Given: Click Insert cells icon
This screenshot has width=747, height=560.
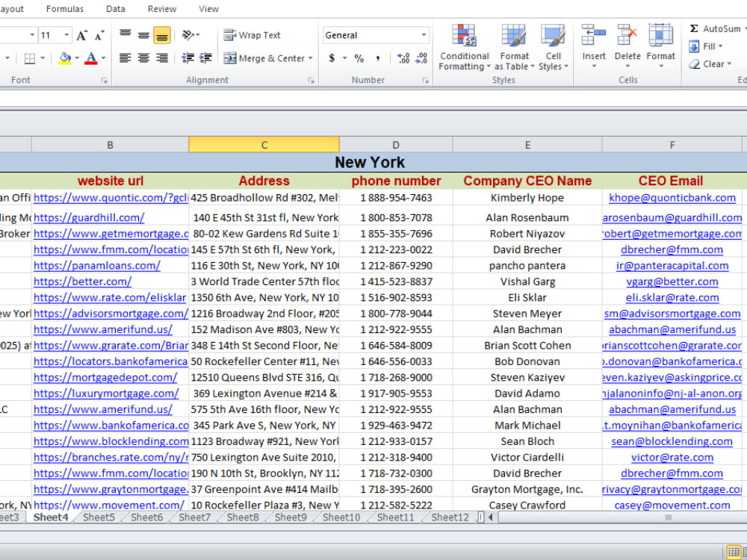Looking at the screenshot, I should (x=594, y=36).
